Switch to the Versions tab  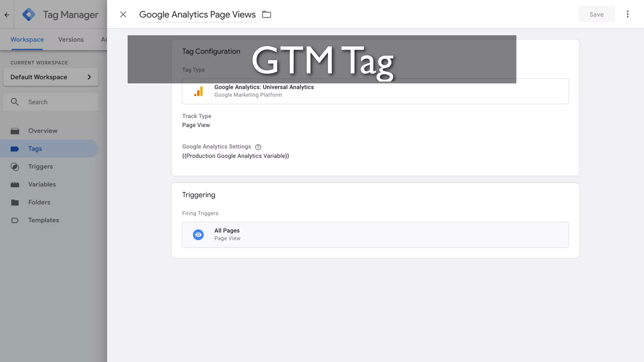[71, 40]
